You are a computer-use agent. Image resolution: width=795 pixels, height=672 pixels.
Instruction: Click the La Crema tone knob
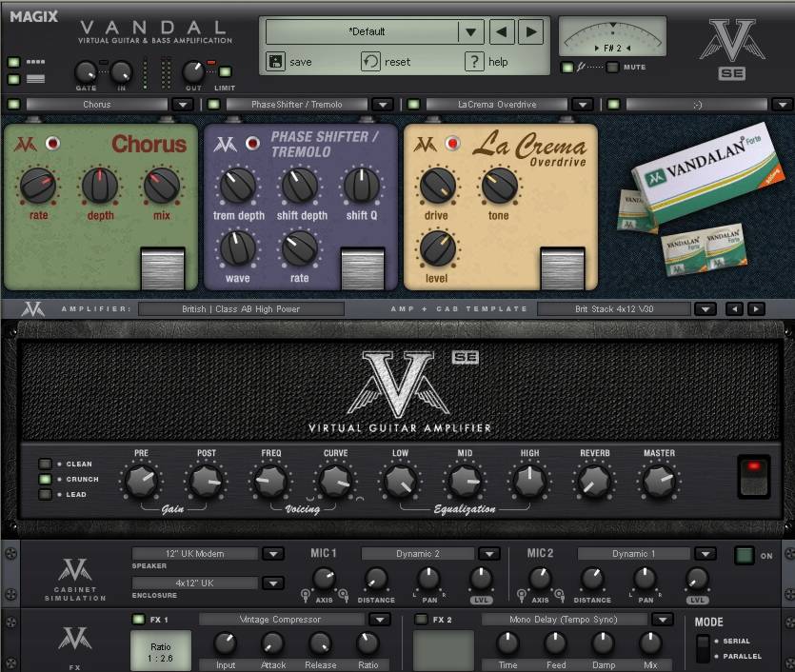coord(500,186)
